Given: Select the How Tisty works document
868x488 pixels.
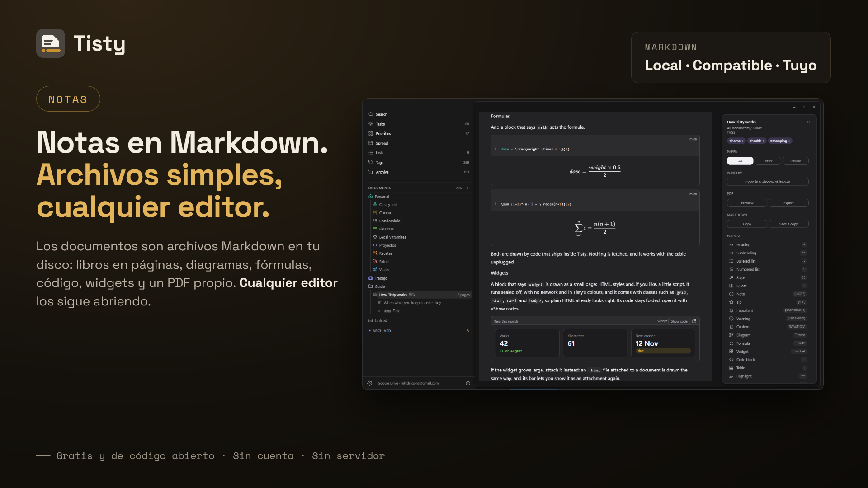Looking at the screenshot, I should pyautogui.click(x=421, y=295).
